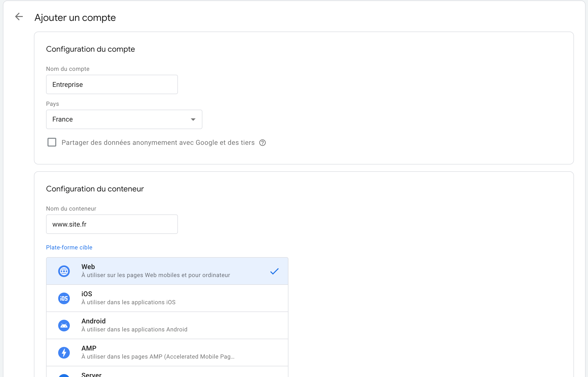588x377 pixels.
Task: Select the AMP platform row
Action: tap(167, 352)
